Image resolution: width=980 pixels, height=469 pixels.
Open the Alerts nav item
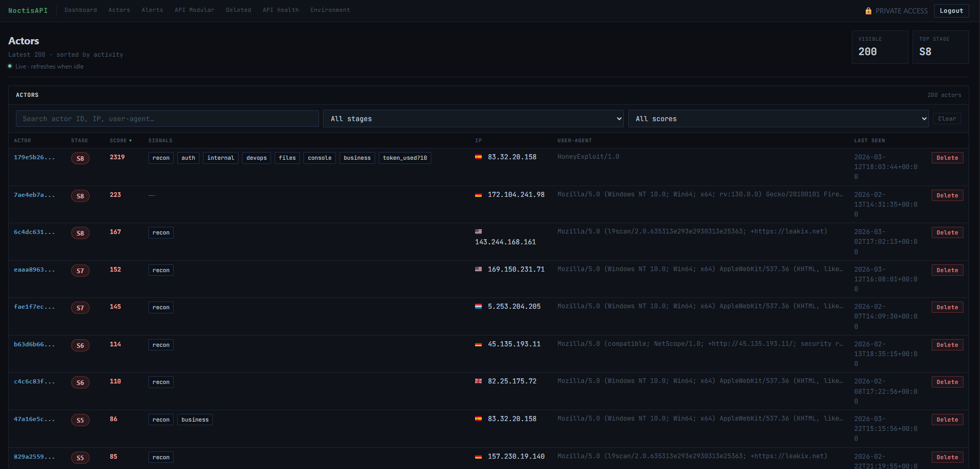coord(152,10)
